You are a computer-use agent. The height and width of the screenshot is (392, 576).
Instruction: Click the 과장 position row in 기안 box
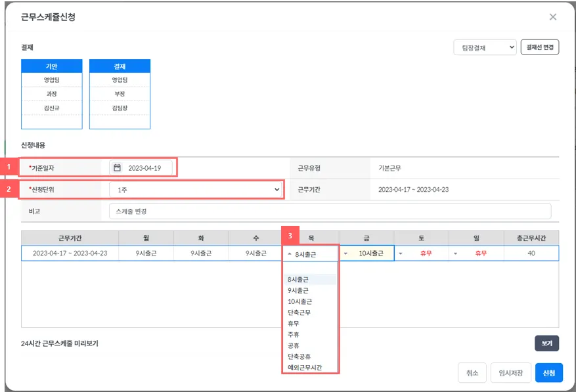52,94
